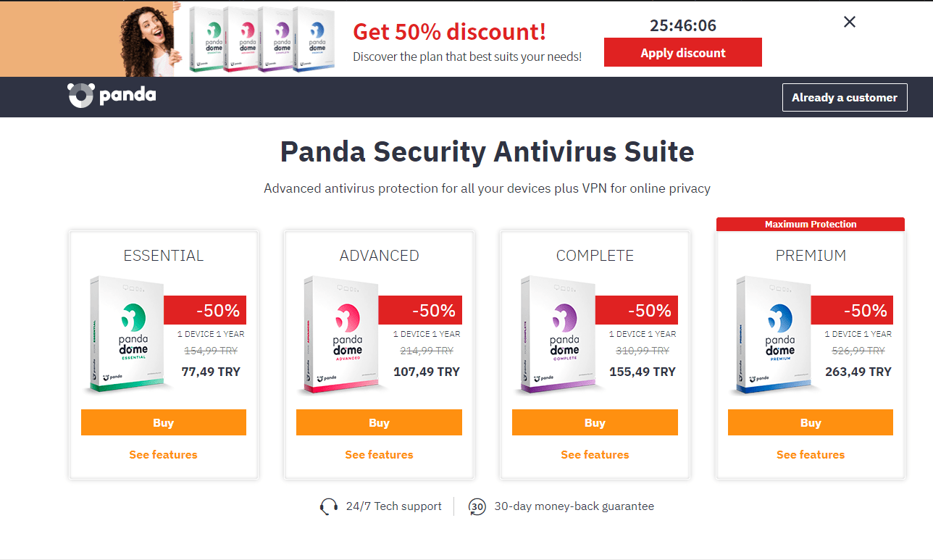Open the Already a customer button
Viewport: 933px width, 560px height.
coord(845,98)
